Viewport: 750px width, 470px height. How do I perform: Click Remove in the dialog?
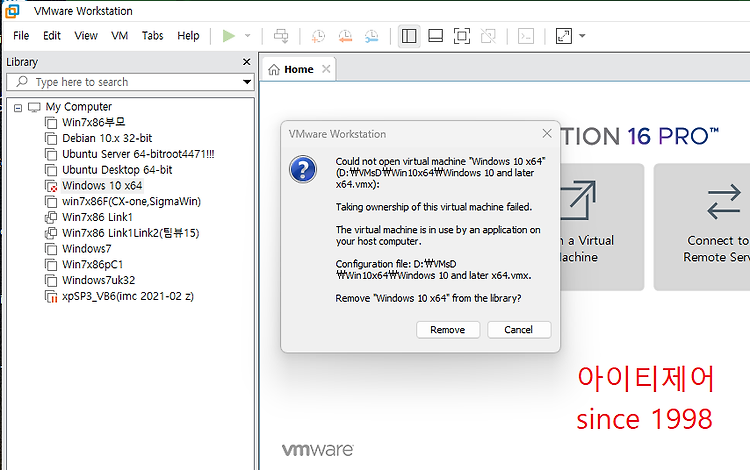coord(448,330)
